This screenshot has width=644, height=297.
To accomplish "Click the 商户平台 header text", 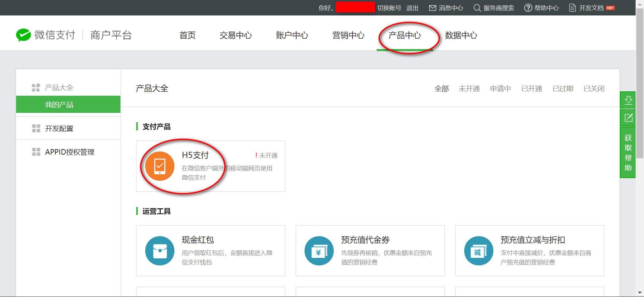I will tap(111, 35).
